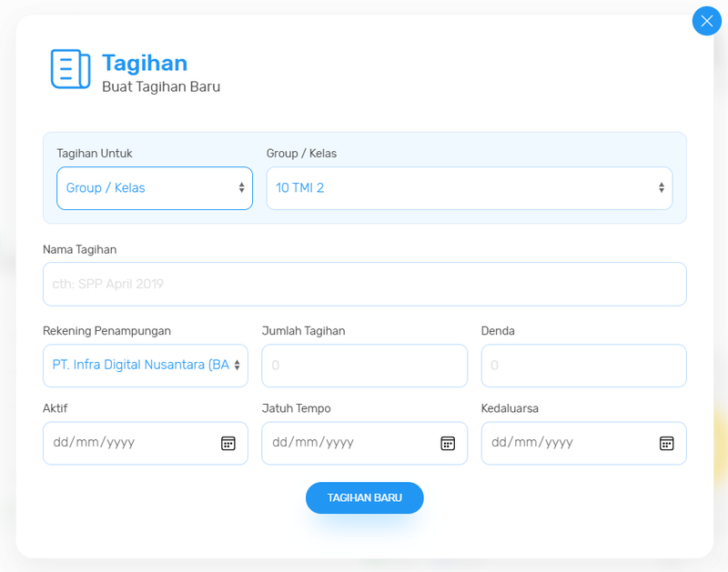Open the Group / Kelas dropdown showing 10 TMI 2
Screen dimensions: 728x572
point(469,188)
